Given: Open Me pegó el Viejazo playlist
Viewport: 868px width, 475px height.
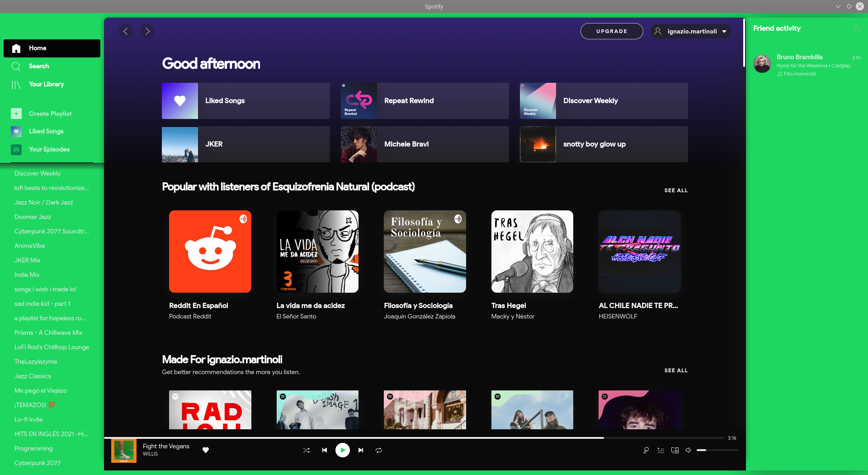Looking at the screenshot, I should 41,390.
